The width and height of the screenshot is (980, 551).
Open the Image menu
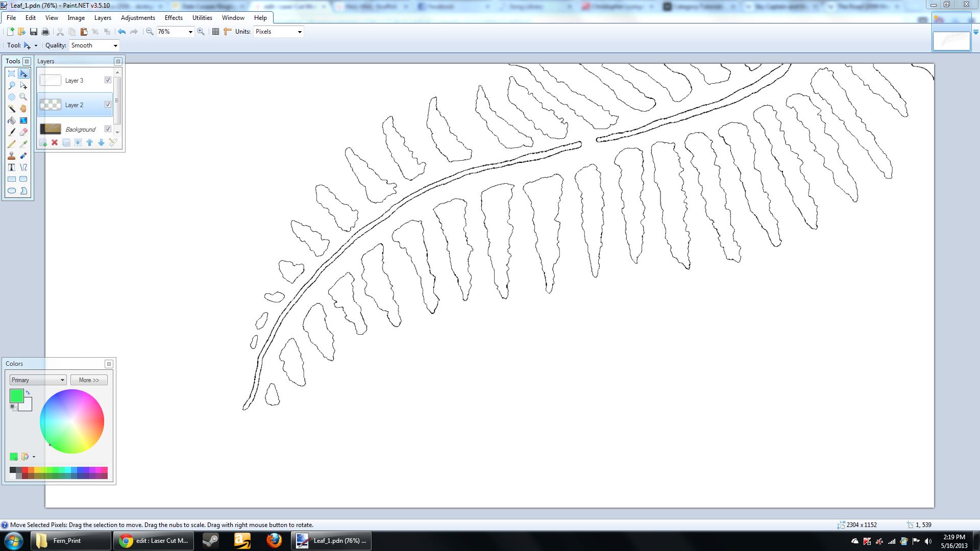76,18
